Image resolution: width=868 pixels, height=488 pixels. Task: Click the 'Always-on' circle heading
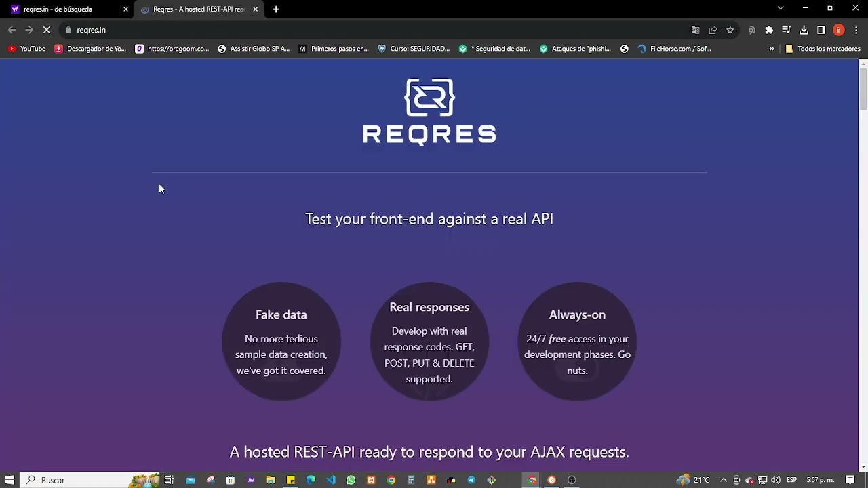[x=577, y=314]
